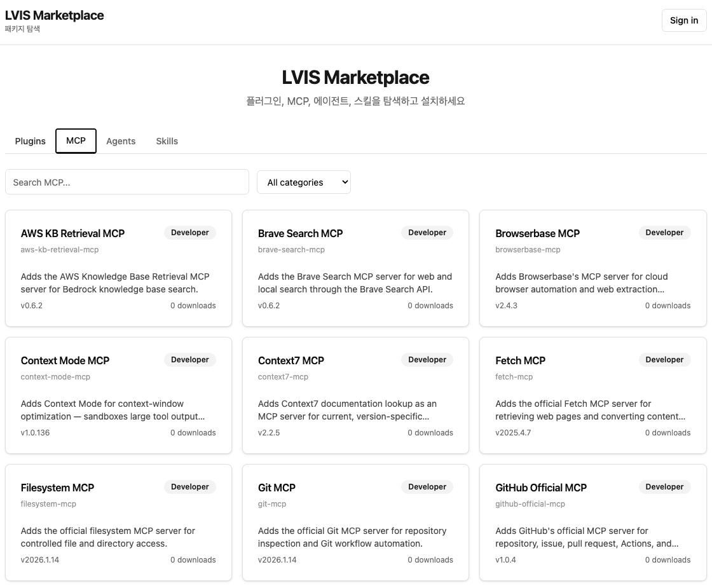Image resolution: width=712 pixels, height=588 pixels.
Task: Click Developer badge on Fetch MCP card
Action: [x=664, y=360]
